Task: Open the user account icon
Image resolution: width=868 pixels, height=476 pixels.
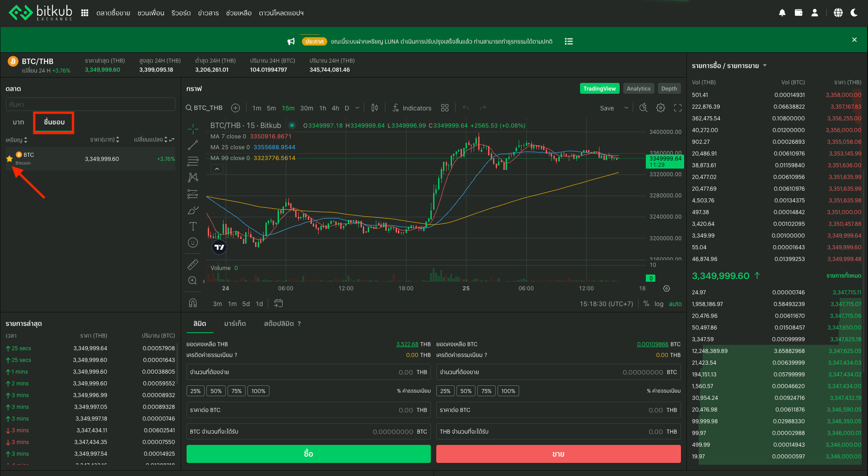Action: point(815,13)
